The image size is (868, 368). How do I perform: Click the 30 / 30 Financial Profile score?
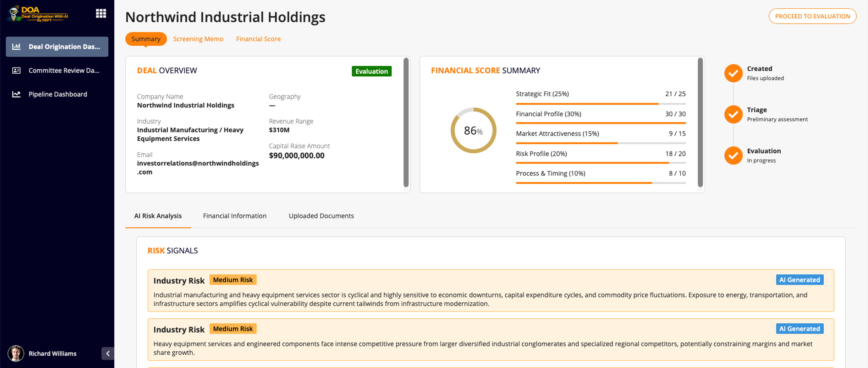click(x=675, y=114)
